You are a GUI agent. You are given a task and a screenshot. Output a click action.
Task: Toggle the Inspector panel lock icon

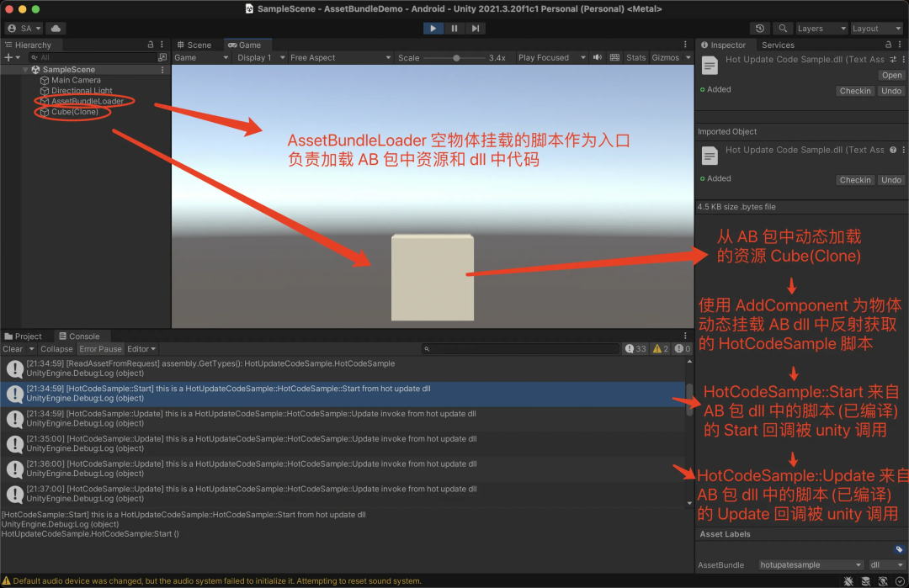click(x=888, y=45)
